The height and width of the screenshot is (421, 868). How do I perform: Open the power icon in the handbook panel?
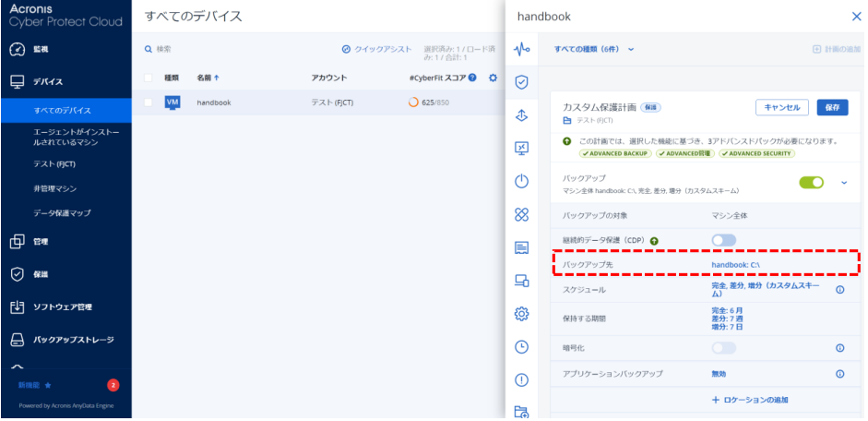(x=521, y=181)
